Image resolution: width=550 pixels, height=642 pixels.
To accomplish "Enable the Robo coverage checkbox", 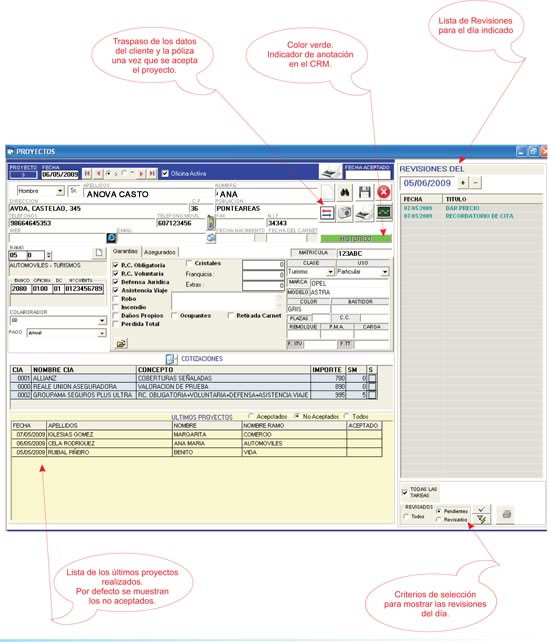I will point(115,299).
